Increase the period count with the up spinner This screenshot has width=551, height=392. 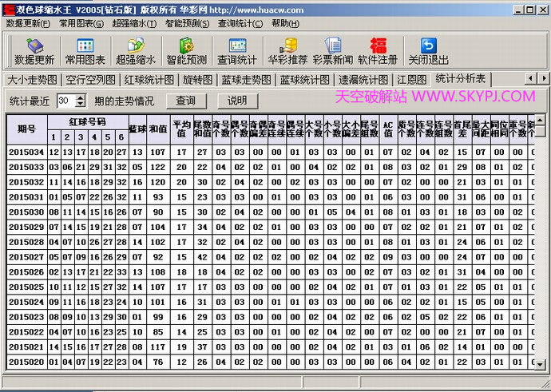point(81,97)
